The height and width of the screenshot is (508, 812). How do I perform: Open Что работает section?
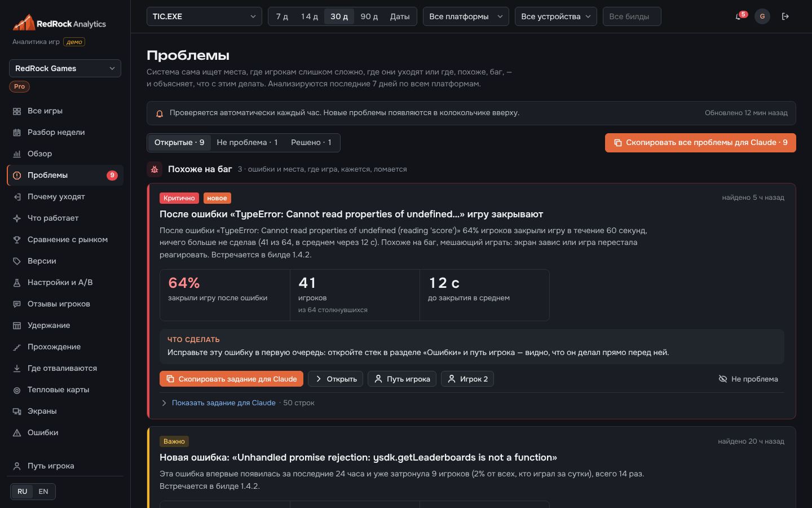[65, 218]
